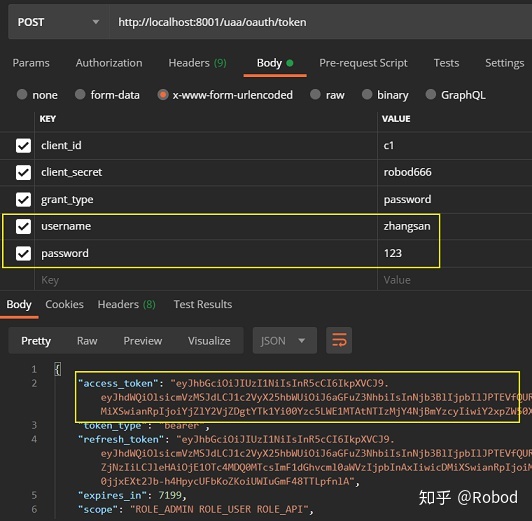532x521 pixels.
Task: Open the response Cookies tab
Action: point(64,305)
